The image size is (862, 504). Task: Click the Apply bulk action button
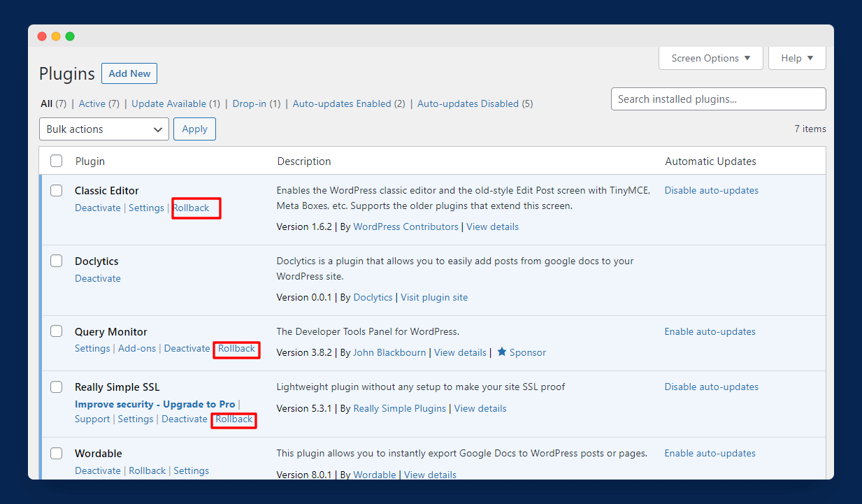(194, 129)
